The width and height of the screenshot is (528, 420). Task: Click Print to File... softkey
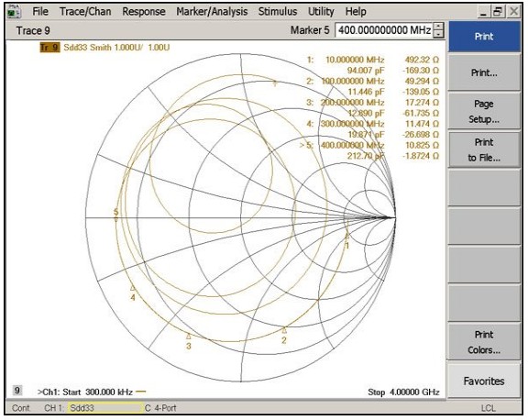484,149
